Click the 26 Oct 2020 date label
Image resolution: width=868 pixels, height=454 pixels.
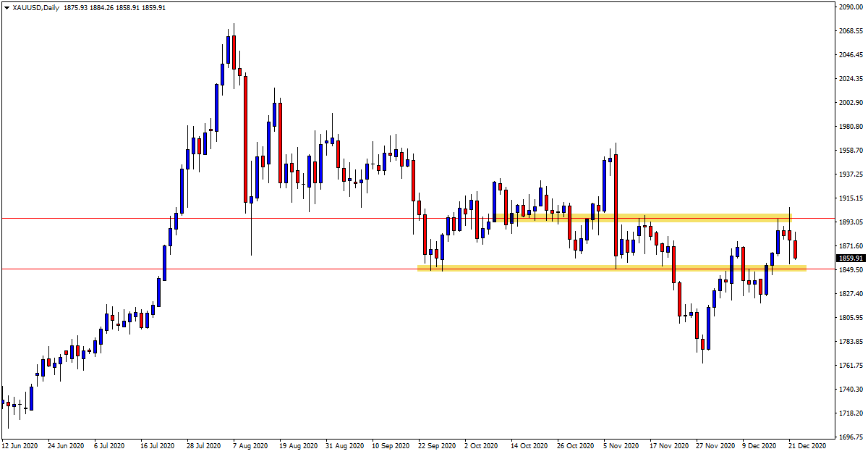point(576,447)
